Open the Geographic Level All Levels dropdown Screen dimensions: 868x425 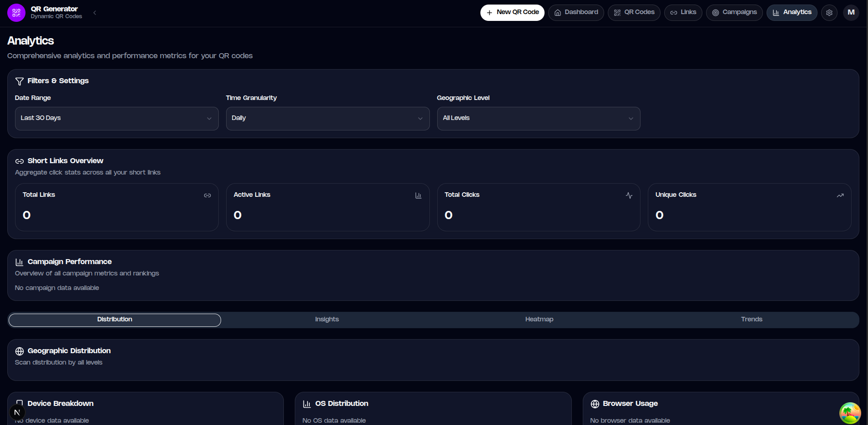(539, 119)
